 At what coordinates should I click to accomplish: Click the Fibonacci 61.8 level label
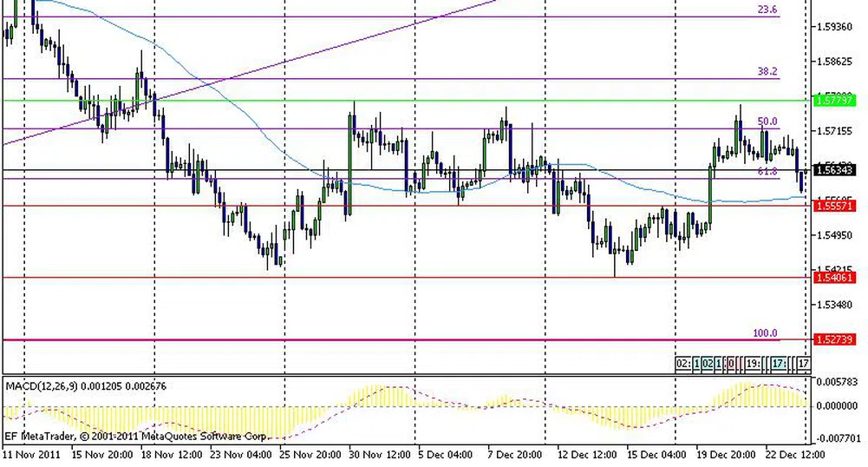767,172
